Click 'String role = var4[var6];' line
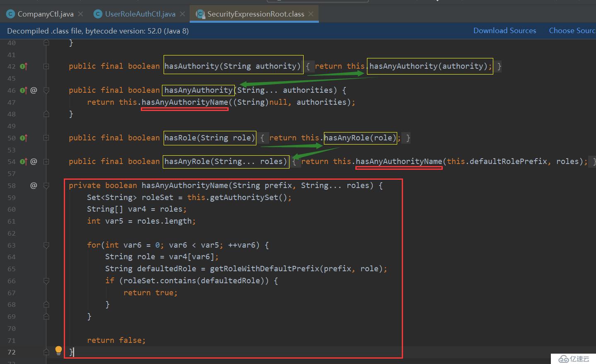The width and height of the screenshot is (596, 364). point(162,257)
